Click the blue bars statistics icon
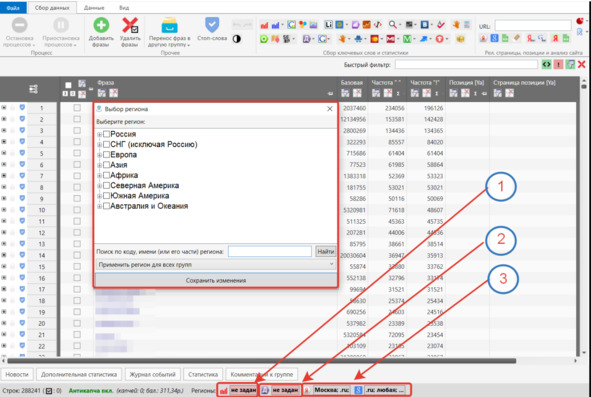 276,25
